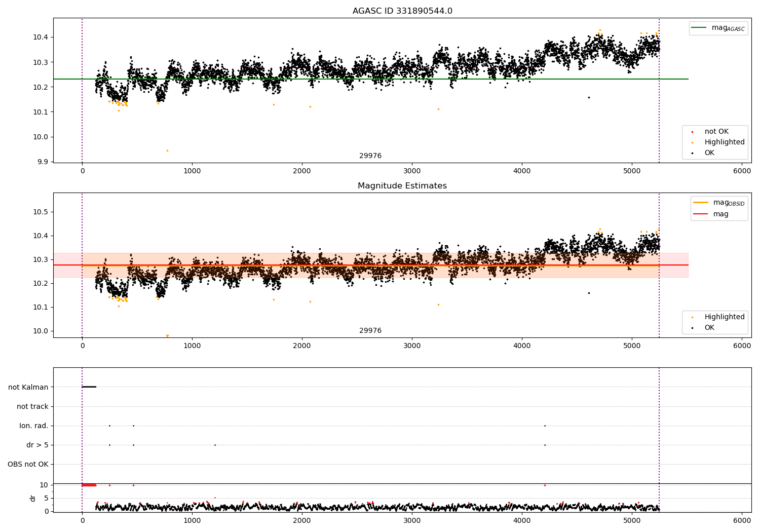Select the "not OK" legend entry
Screen dimensions: 760x532
click(716, 132)
